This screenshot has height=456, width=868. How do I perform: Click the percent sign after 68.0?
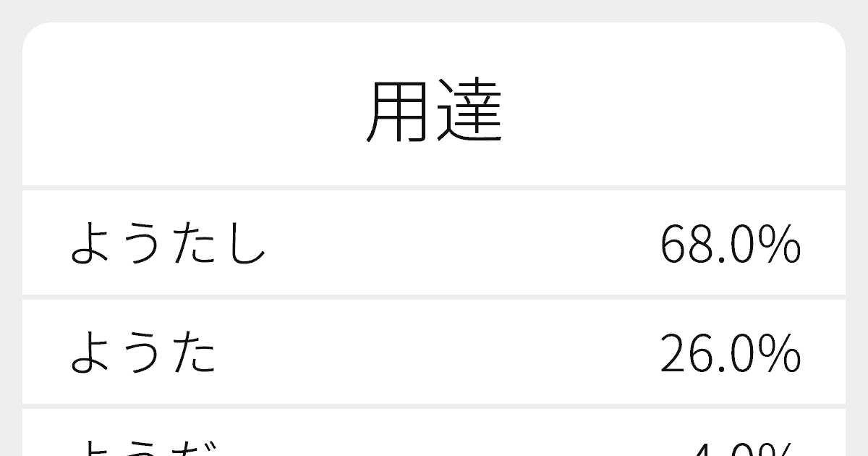point(780,245)
